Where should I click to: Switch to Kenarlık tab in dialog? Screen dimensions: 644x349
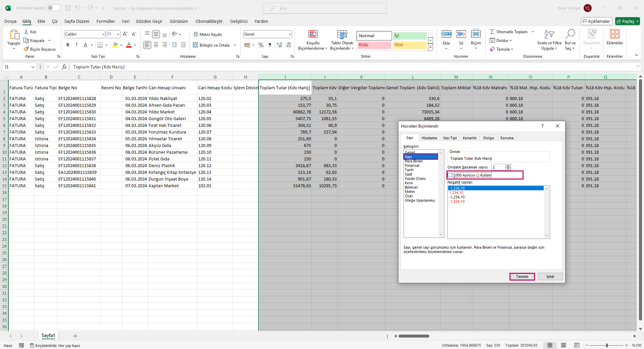point(470,138)
